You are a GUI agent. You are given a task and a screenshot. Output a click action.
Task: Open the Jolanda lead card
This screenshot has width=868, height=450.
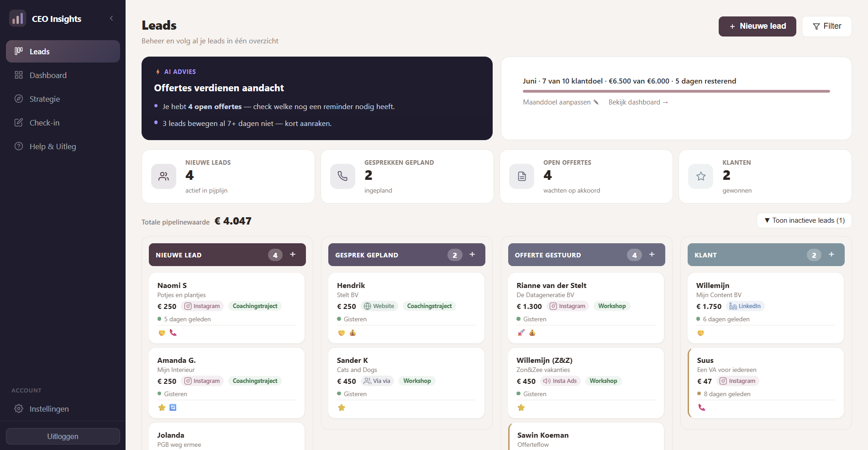227,436
